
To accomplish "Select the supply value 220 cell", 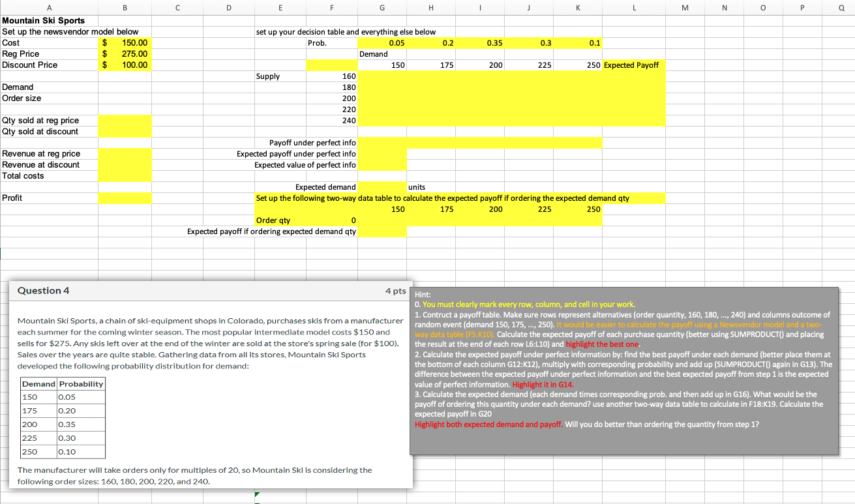I will click(x=331, y=110).
